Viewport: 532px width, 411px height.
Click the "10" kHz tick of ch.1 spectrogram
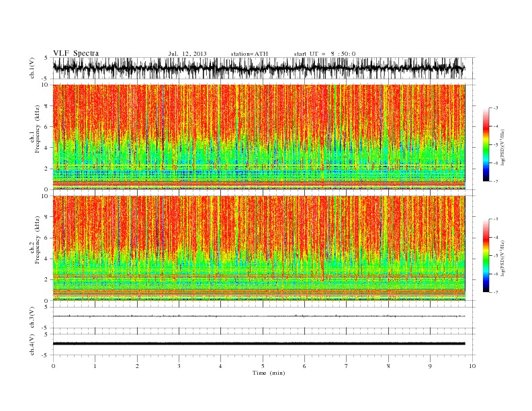(x=45, y=85)
